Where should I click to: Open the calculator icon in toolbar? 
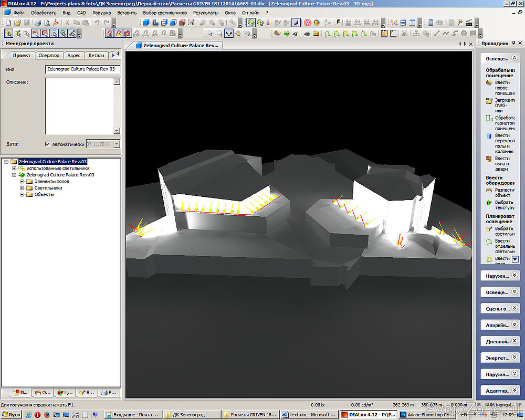[430, 23]
